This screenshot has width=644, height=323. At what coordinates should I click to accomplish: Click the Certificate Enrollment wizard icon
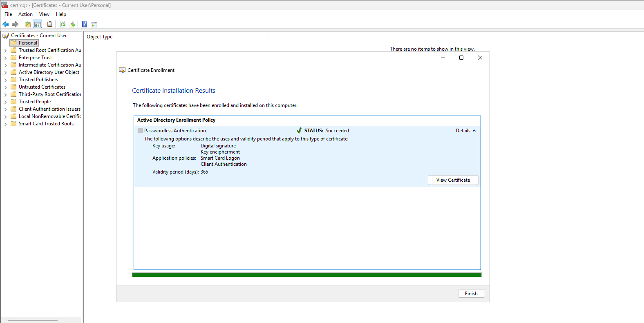(x=122, y=70)
